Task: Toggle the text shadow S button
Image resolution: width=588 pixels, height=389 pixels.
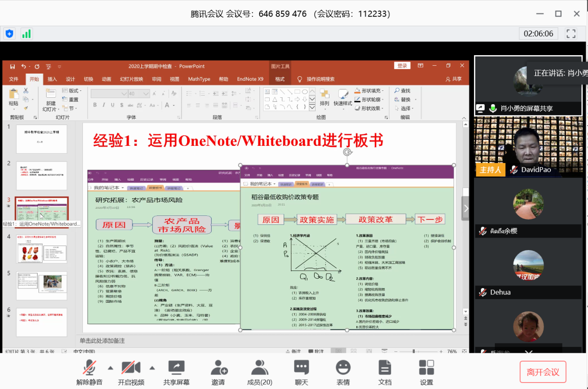Action: click(x=123, y=105)
